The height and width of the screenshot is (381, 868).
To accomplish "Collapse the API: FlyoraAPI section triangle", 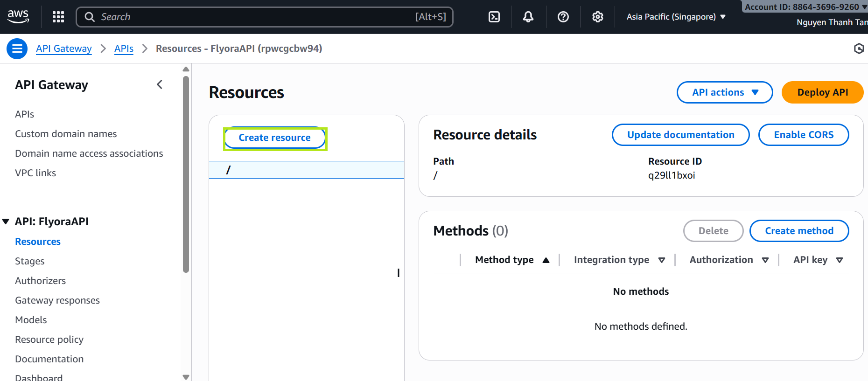I will [x=6, y=222].
